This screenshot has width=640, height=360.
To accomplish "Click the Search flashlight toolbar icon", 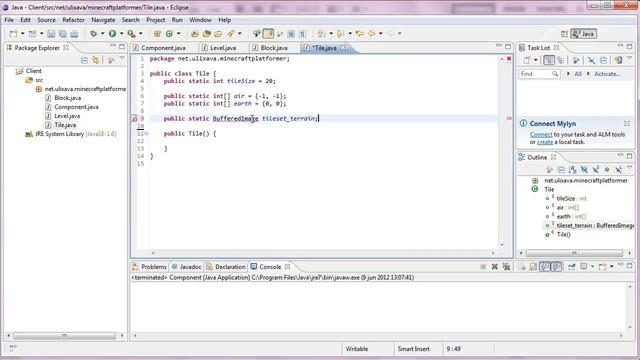I will (231, 34).
